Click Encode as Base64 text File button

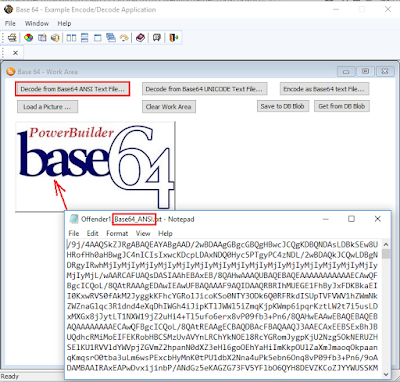[324, 89]
